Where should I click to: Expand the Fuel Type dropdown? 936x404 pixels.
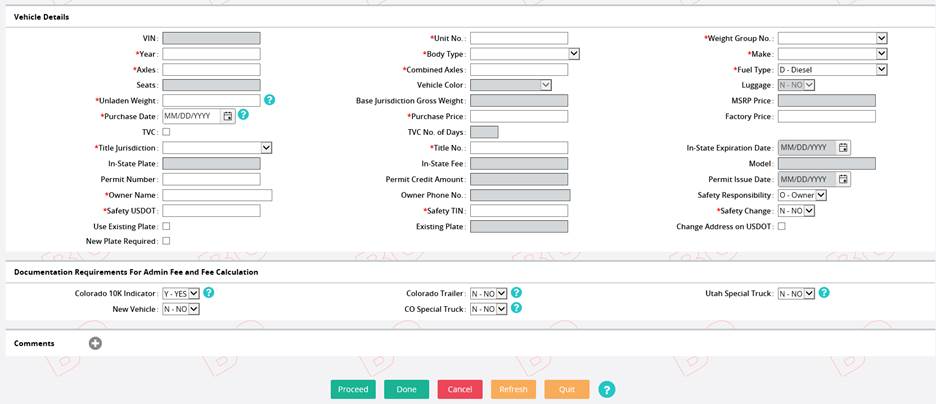click(832, 70)
